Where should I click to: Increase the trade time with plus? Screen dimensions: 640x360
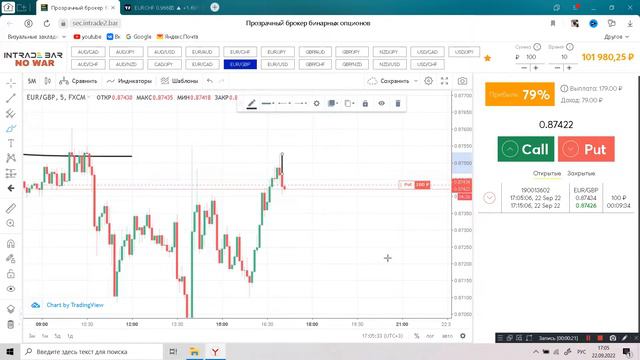point(569,68)
